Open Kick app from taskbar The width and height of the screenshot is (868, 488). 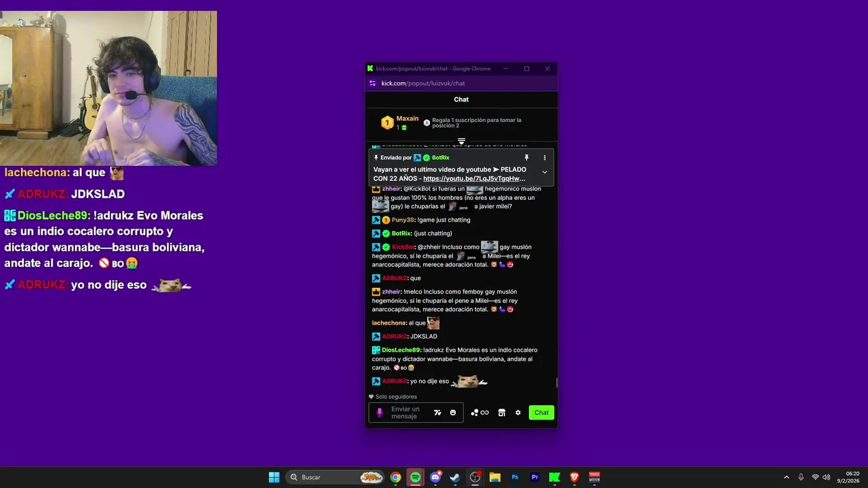(x=554, y=477)
